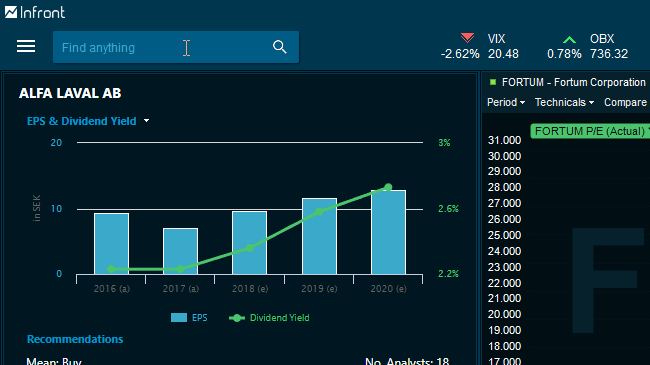Select the 2020 (e) EPS bar
This screenshot has width=650, height=365.
(388, 232)
